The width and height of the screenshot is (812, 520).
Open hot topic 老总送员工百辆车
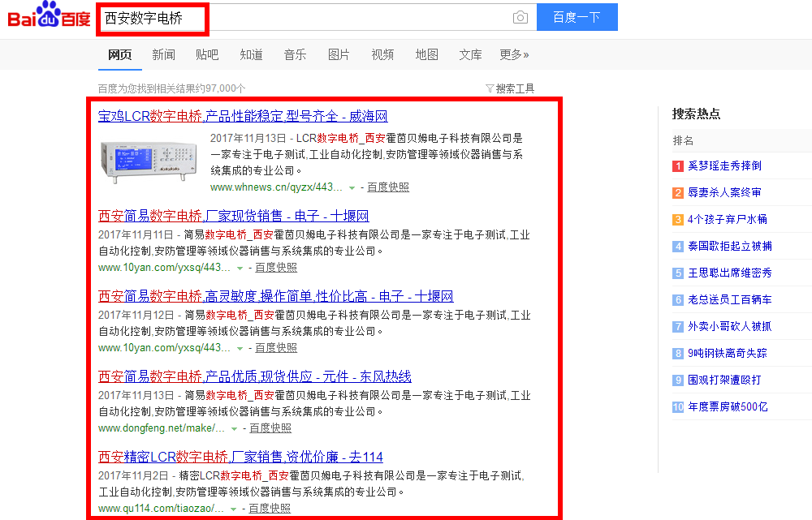click(730, 299)
